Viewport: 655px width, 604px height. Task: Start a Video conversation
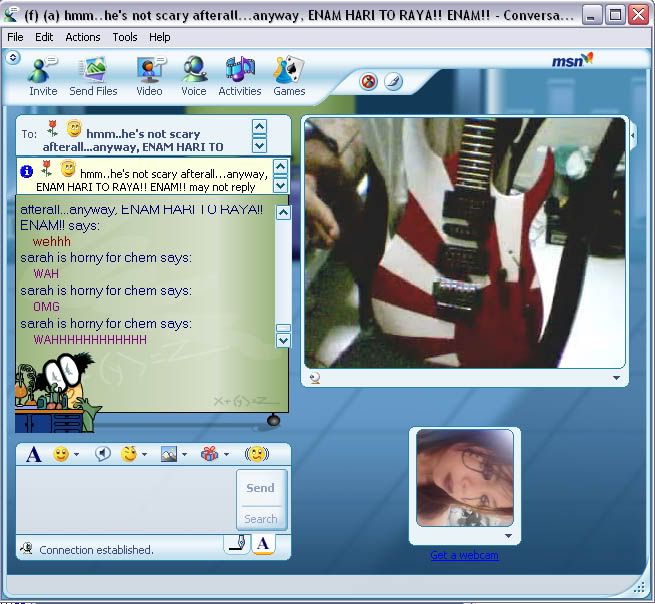[149, 75]
